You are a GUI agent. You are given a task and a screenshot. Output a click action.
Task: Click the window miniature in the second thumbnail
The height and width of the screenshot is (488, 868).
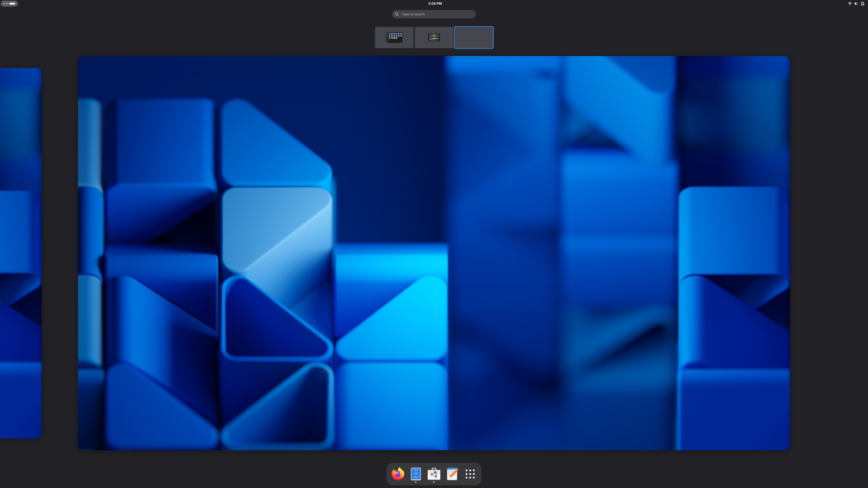434,37
